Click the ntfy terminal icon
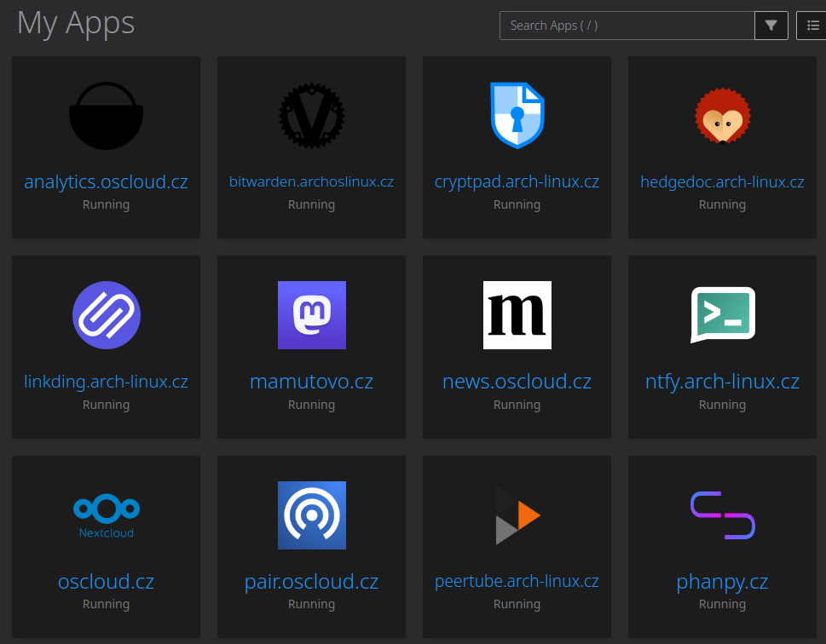This screenshot has width=826, height=644. 722,314
